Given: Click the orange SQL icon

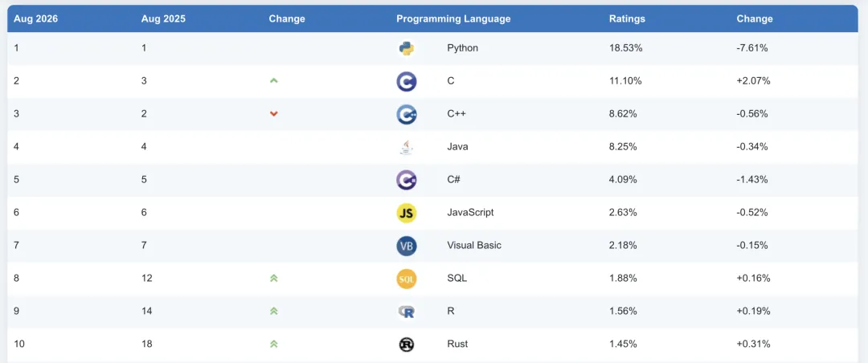Looking at the screenshot, I should click(407, 279).
